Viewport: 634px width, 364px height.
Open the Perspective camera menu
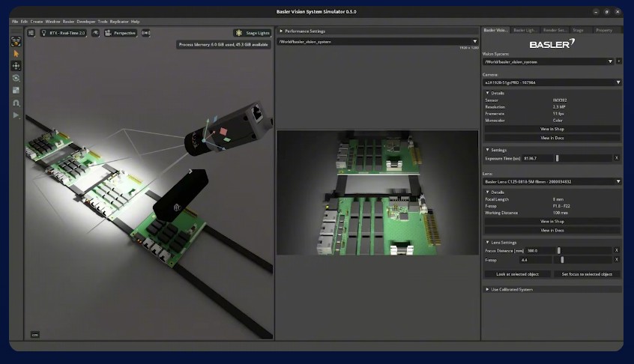click(x=121, y=33)
